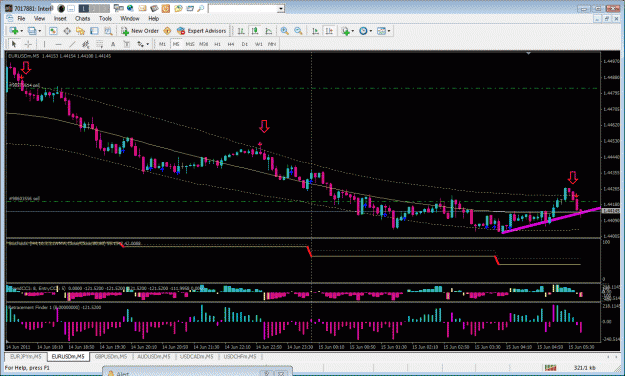Select the Vertical Line drawing tool
The height and width of the screenshot is (376, 625).
(44, 44)
